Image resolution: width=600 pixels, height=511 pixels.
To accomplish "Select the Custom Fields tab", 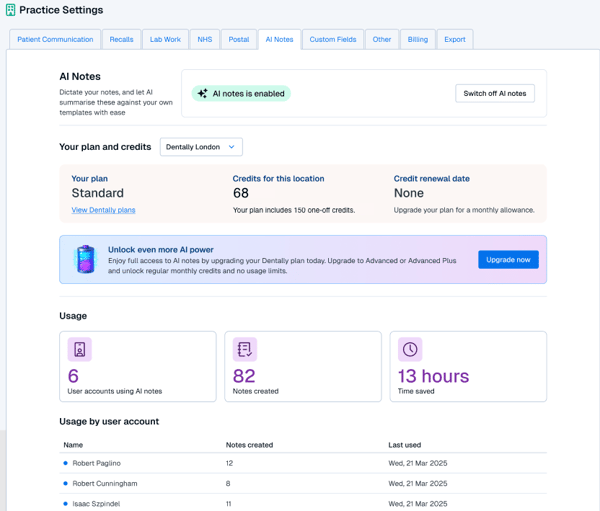I will pyautogui.click(x=332, y=39).
